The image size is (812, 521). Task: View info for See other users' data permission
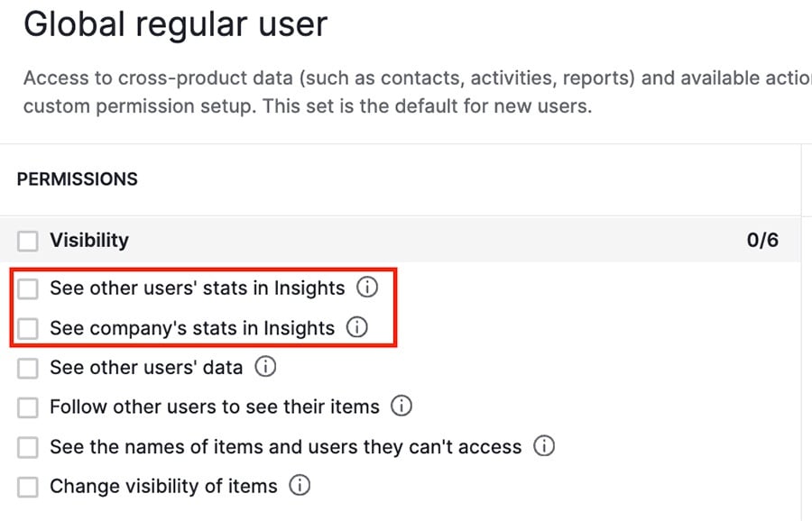coord(267,367)
